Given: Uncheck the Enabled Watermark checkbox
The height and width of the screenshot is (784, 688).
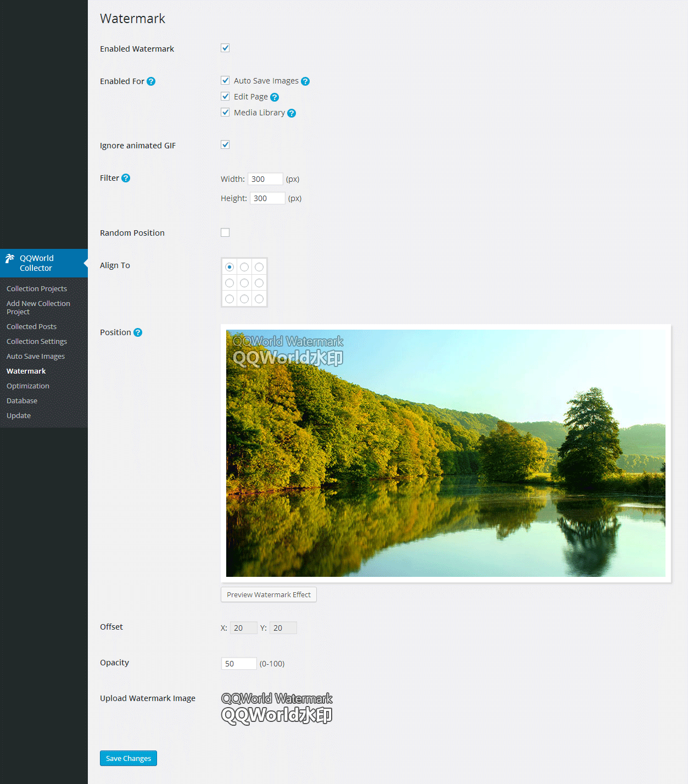Looking at the screenshot, I should [x=225, y=48].
